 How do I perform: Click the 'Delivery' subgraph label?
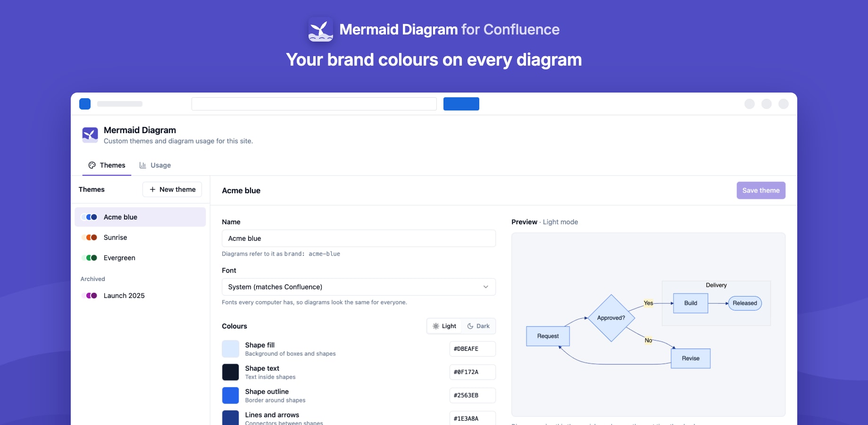(x=716, y=285)
